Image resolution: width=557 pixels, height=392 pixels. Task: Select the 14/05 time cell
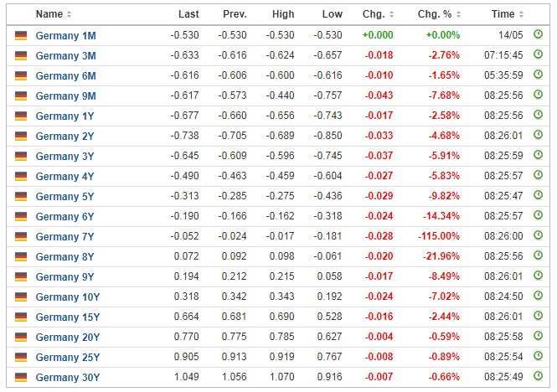point(510,35)
